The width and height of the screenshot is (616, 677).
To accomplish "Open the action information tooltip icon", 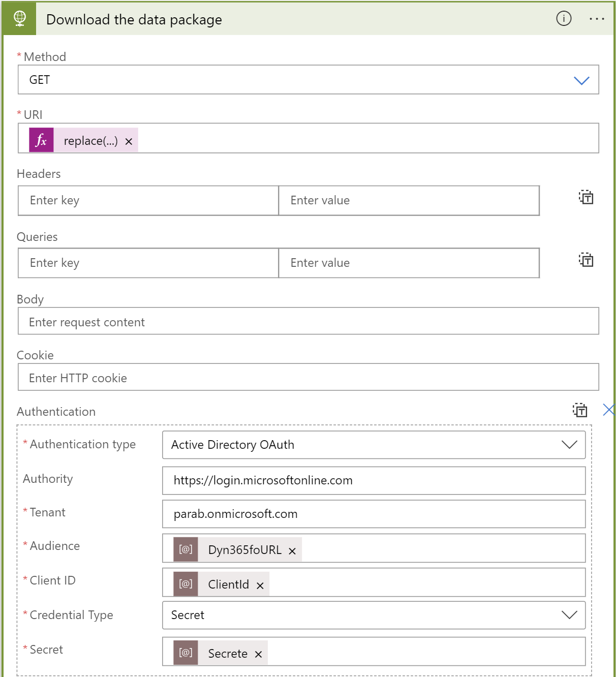I will [x=563, y=19].
